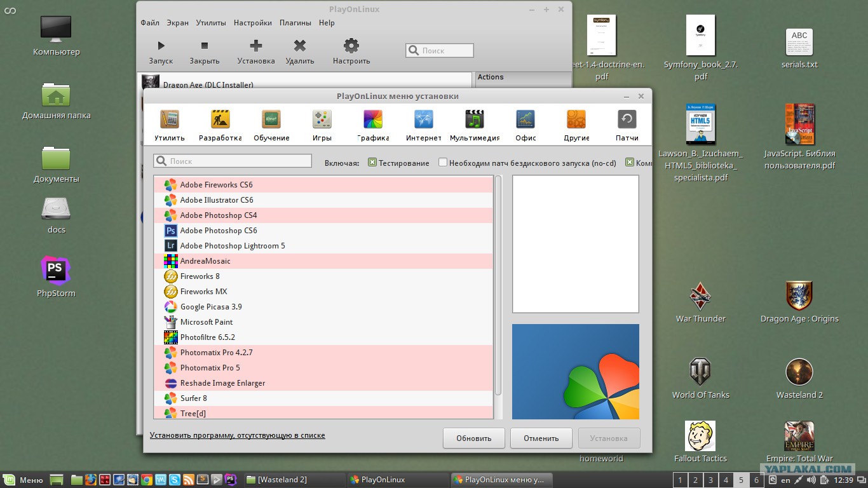Viewport: 868px width, 488px height.
Task: Launch PhpStorm from the taskbar panel
Action: tap(231, 480)
